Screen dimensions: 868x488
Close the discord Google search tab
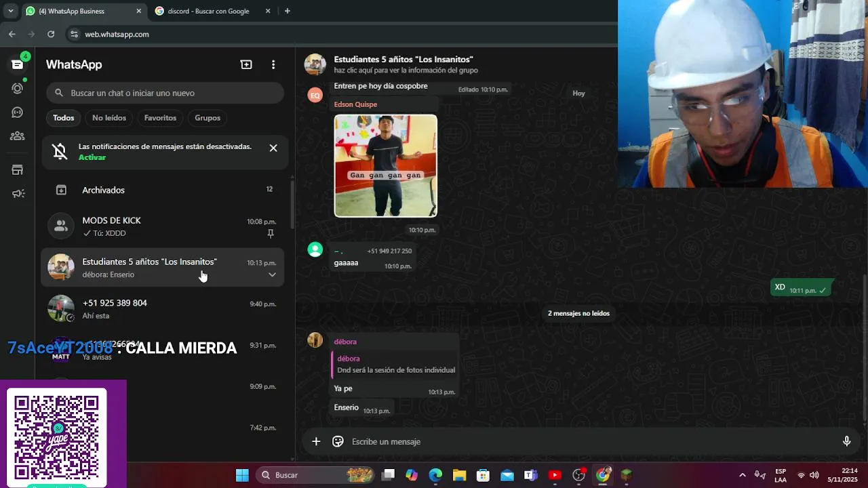click(268, 11)
